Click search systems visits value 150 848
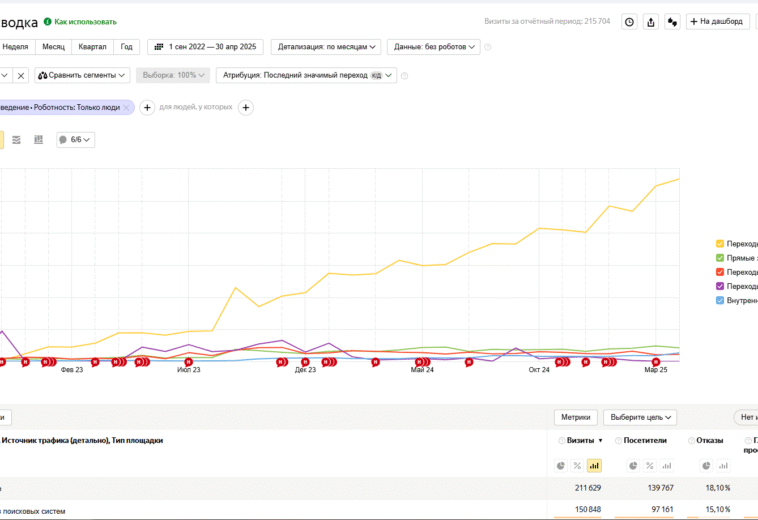The width and height of the screenshot is (758, 520). pyautogui.click(x=588, y=509)
